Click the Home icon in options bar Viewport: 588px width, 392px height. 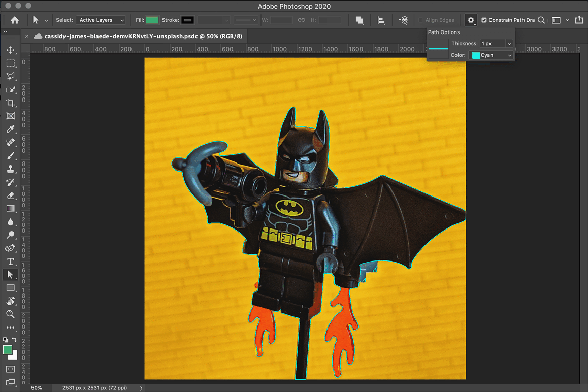[15, 20]
